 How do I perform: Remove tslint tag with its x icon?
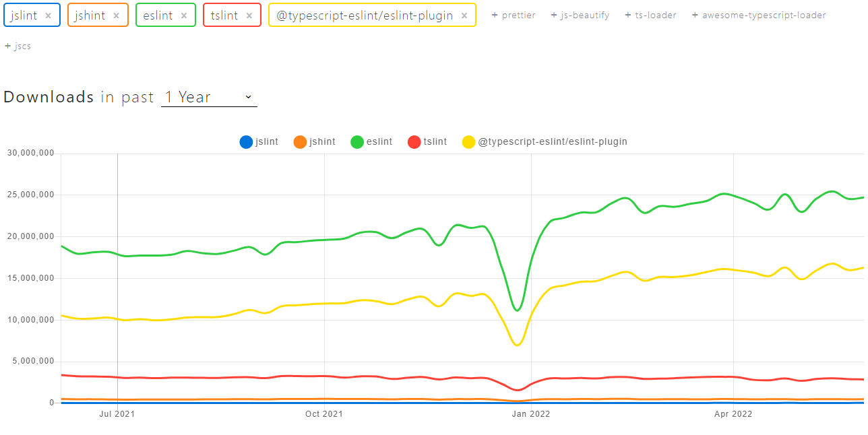click(x=249, y=15)
